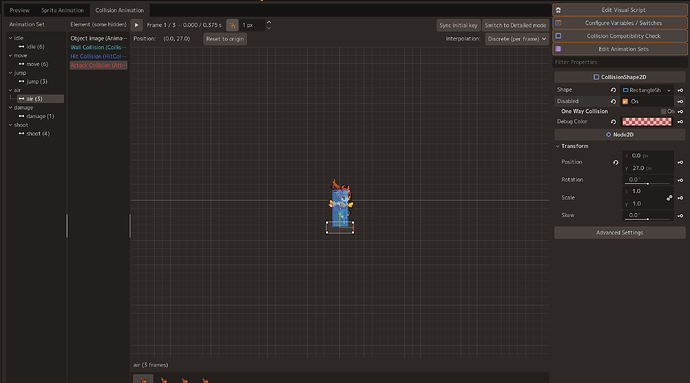
Task: Add keyframe for Skew property
Action: point(680,215)
